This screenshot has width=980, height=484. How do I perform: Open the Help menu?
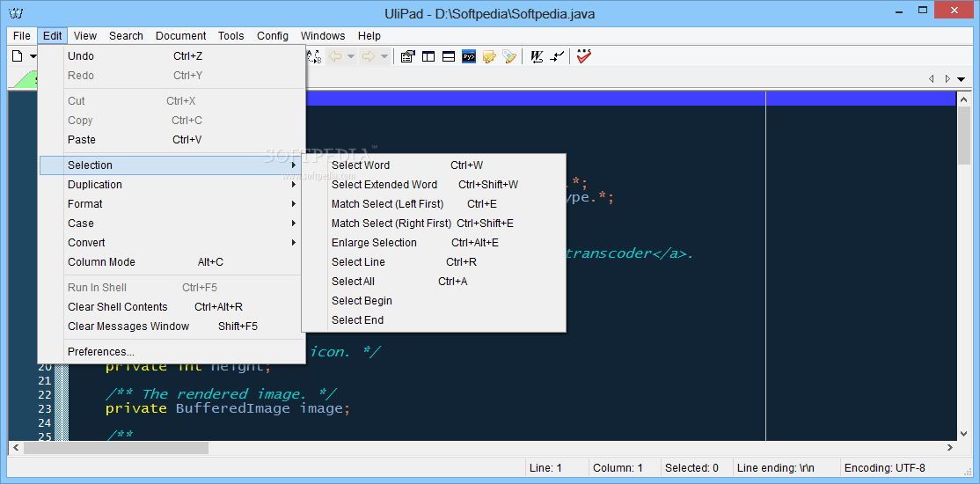coord(369,36)
